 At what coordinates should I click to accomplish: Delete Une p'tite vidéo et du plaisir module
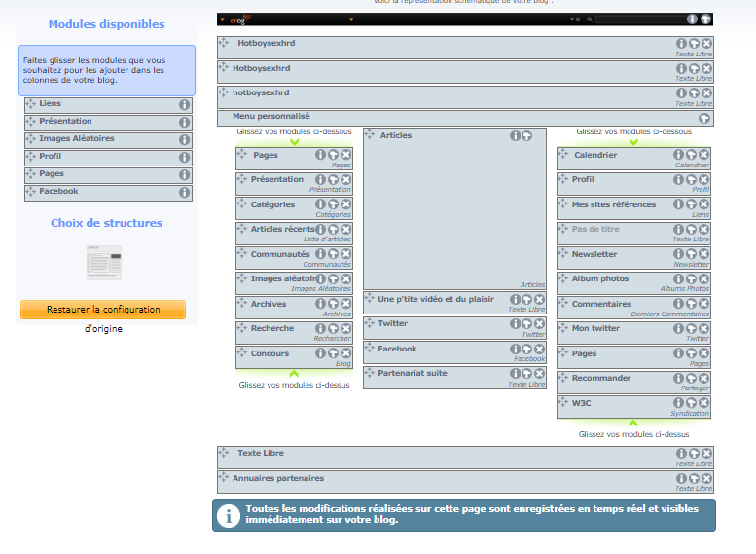pyautogui.click(x=540, y=300)
